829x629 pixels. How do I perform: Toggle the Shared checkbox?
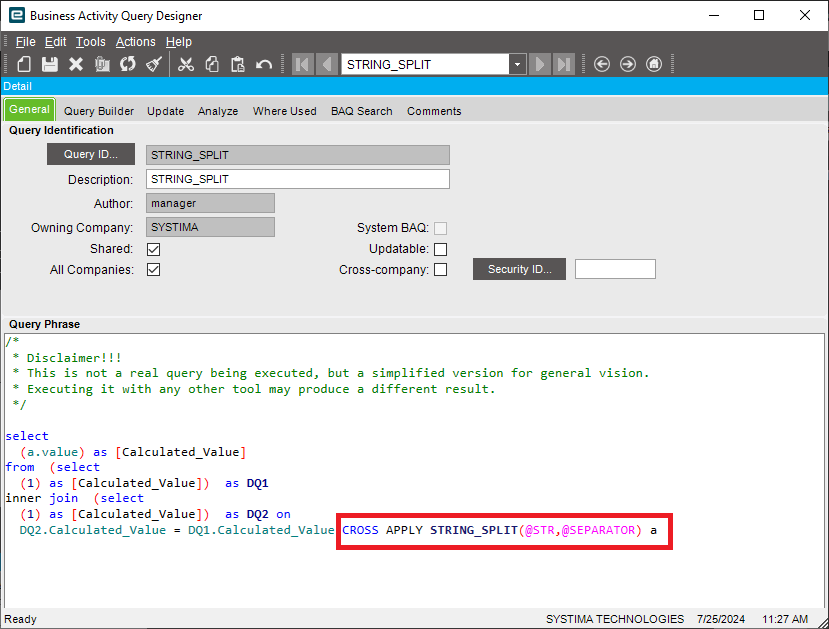[x=153, y=249]
